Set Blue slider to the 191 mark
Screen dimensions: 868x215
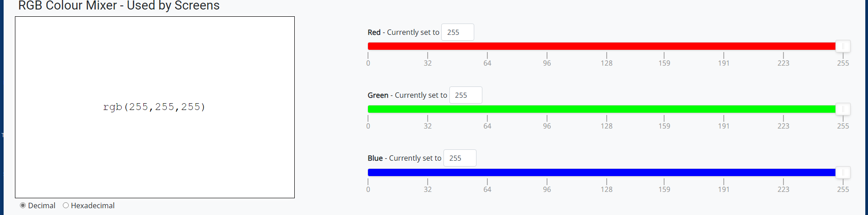click(x=724, y=172)
